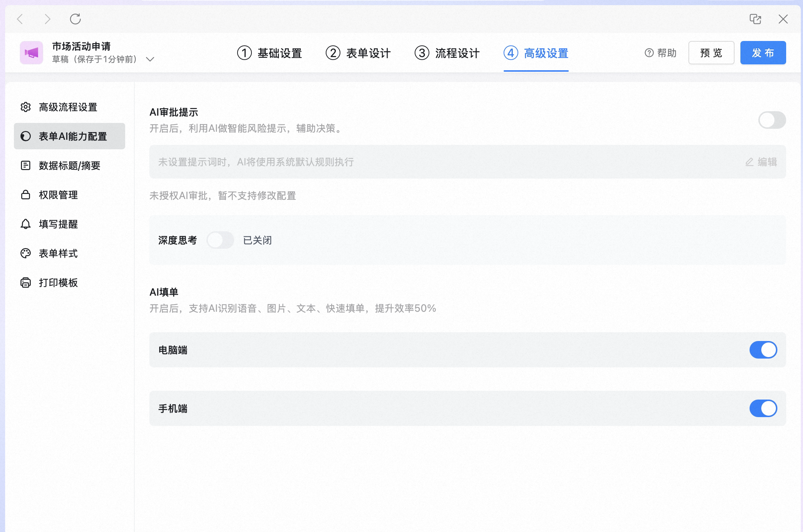The height and width of the screenshot is (532, 803).
Task: Click the 手机端 row label
Action: (173, 409)
